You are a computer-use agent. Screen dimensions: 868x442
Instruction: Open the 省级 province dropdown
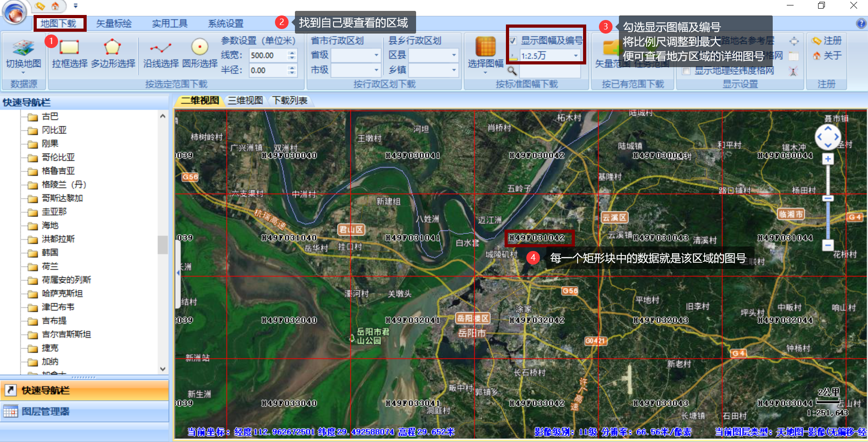click(376, 55)
